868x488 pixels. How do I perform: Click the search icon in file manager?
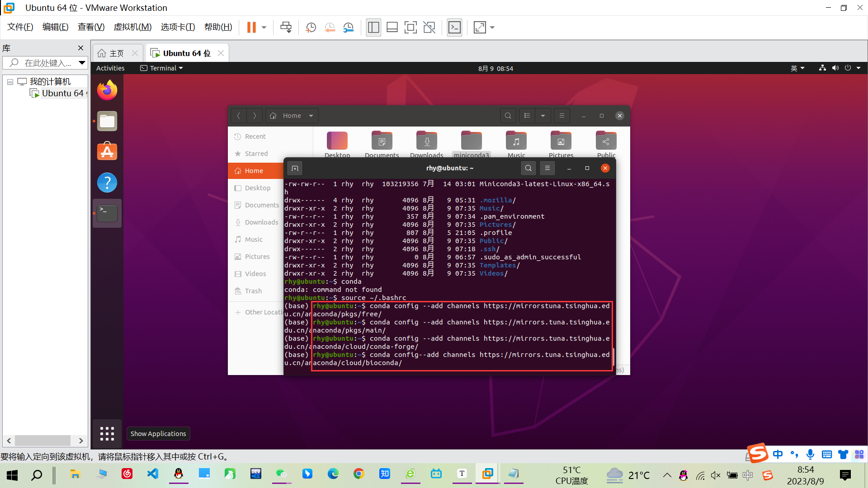(x=508, y=116)
